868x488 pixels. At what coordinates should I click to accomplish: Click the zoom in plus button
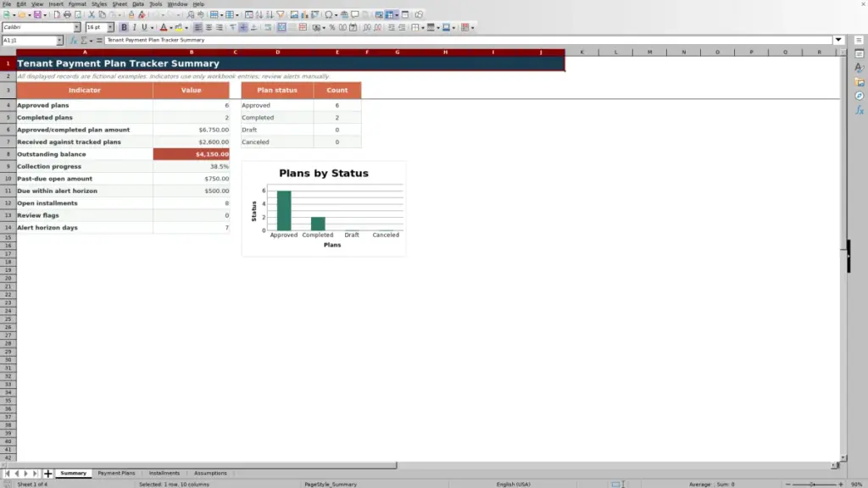pyautogui.click(x=841, y=484)
